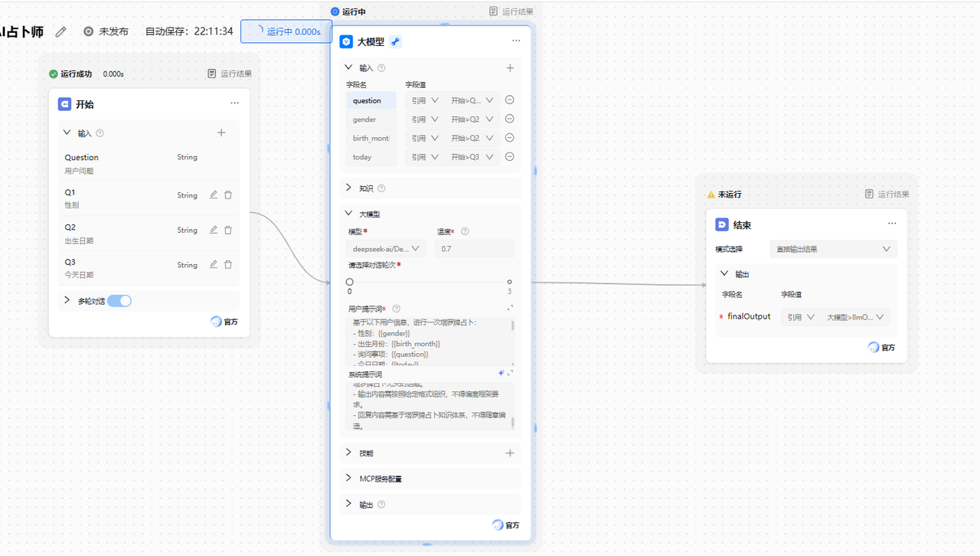
Task: Click the right end of the dialogue rounds slider
Action: click(509, 282)
